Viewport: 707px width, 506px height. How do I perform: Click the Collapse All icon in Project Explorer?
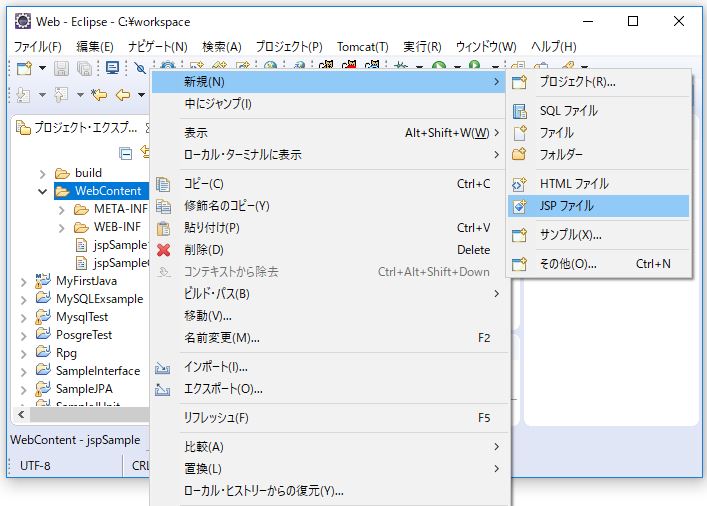[x=125, y=154]
